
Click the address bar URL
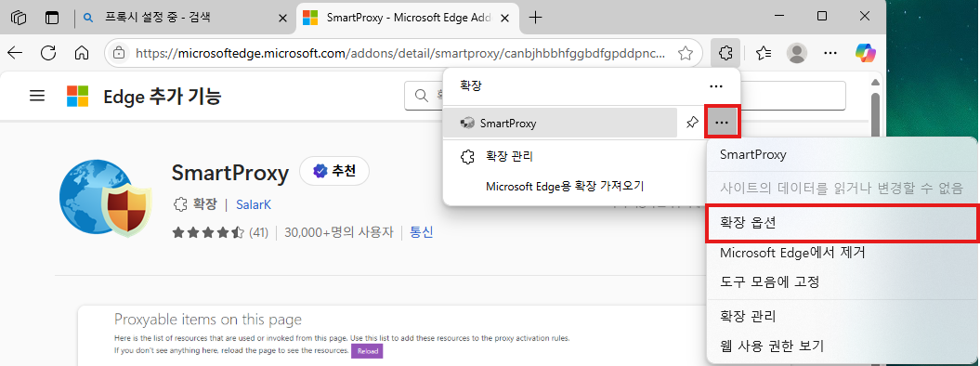[400, 53]
